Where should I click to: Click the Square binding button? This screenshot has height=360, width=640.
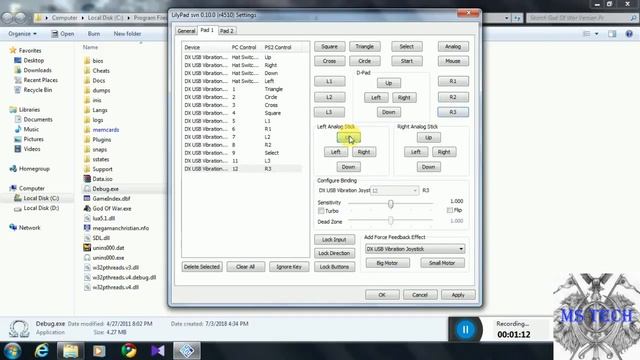329,47
